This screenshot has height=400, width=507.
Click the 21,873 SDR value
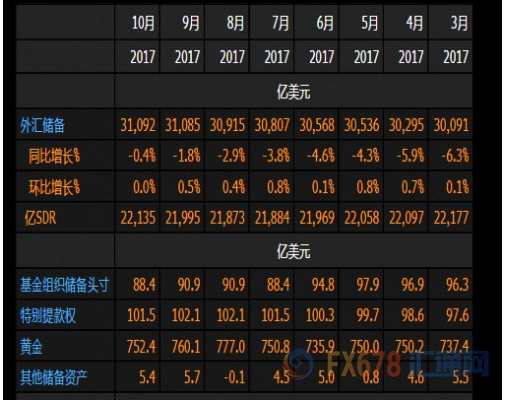tap(227, 218)
